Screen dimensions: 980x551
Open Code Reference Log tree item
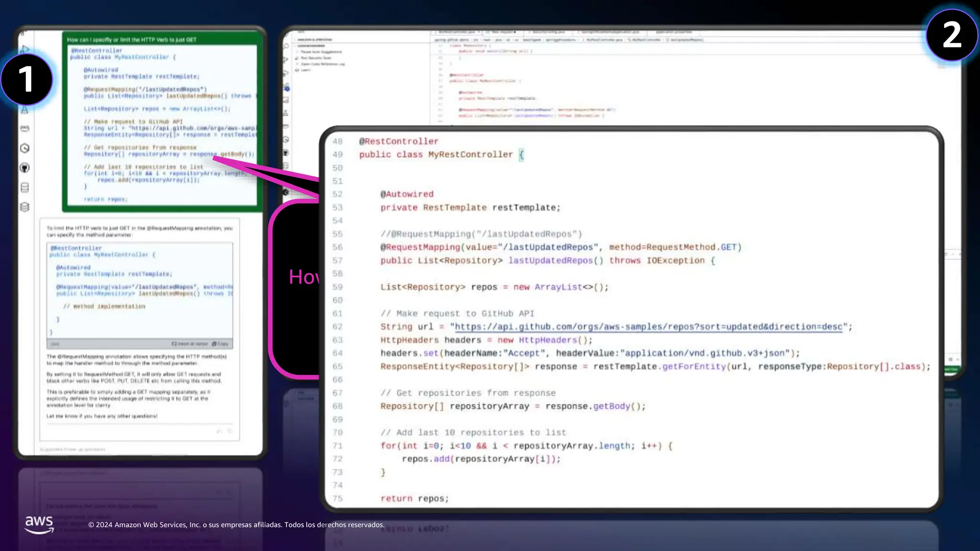coord(323,64)
